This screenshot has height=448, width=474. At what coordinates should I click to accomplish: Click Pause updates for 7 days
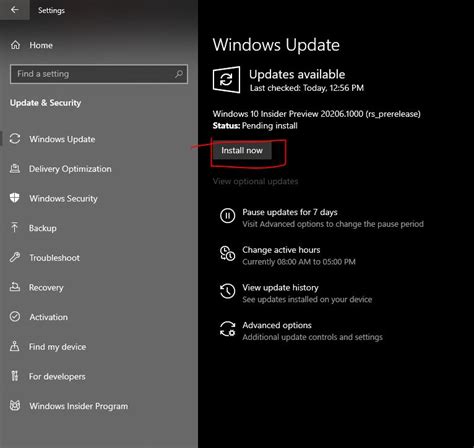(290, 212)
